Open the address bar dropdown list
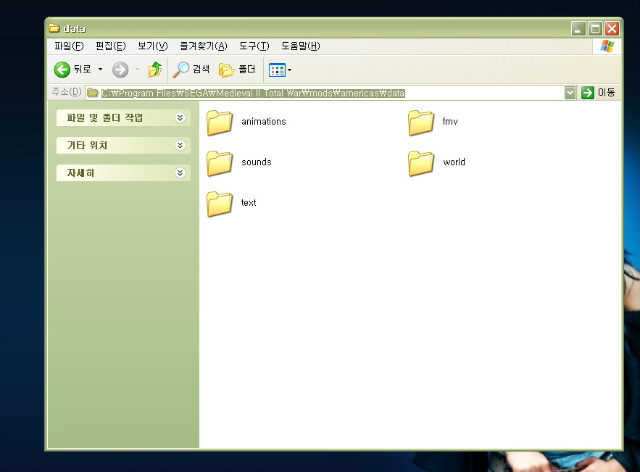This screenshot has width=640, height=472. [570, 93]
